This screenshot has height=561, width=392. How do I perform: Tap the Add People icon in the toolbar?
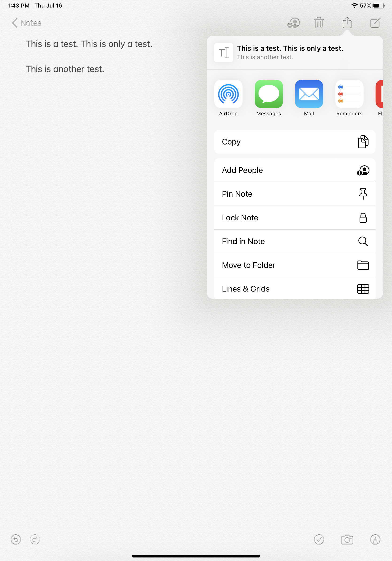[x=294, y=23]
